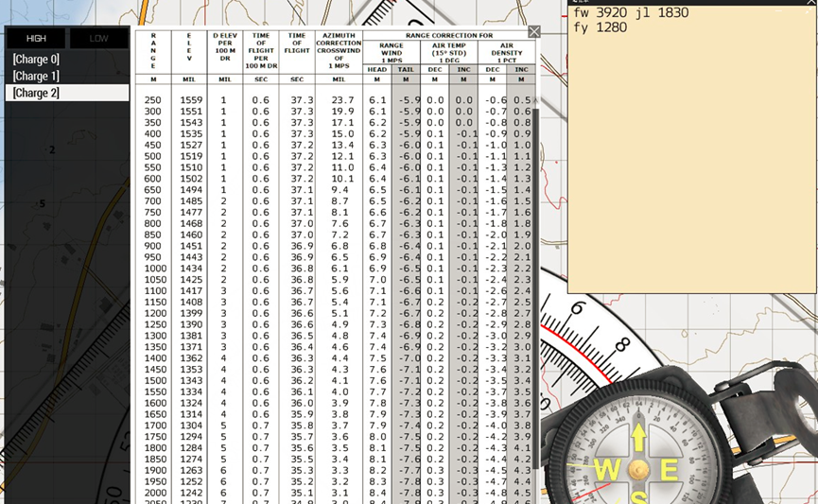818x504 pixels.
Task: Click elevation value 1417
Action: click(191, 290)
